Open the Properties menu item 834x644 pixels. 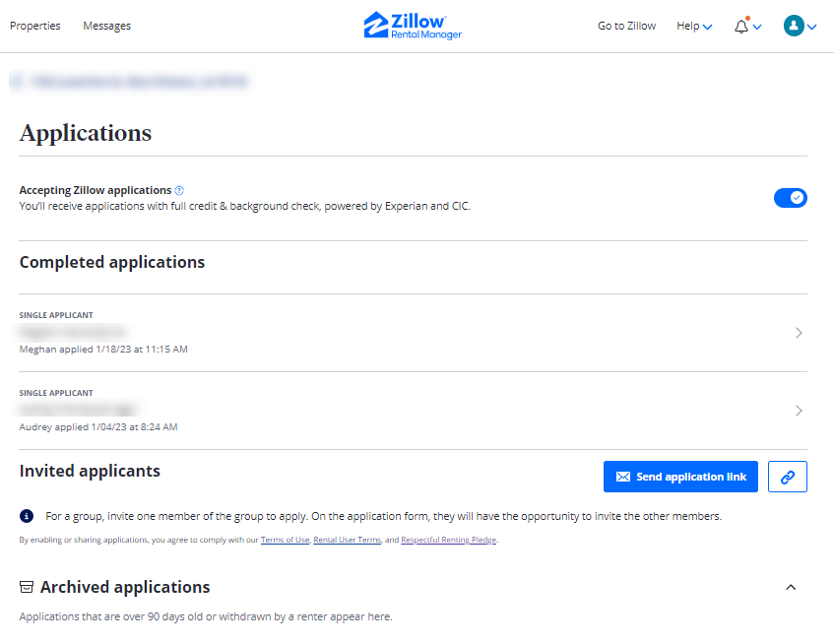point(34,26)
